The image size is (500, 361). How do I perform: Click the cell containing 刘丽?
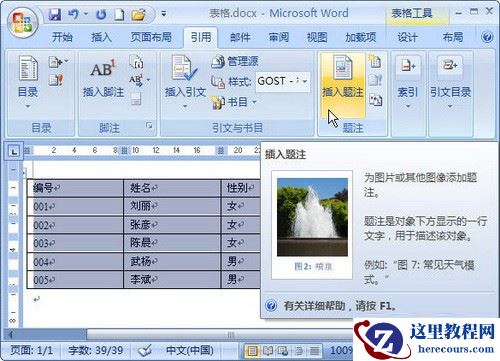click(172, 206)
